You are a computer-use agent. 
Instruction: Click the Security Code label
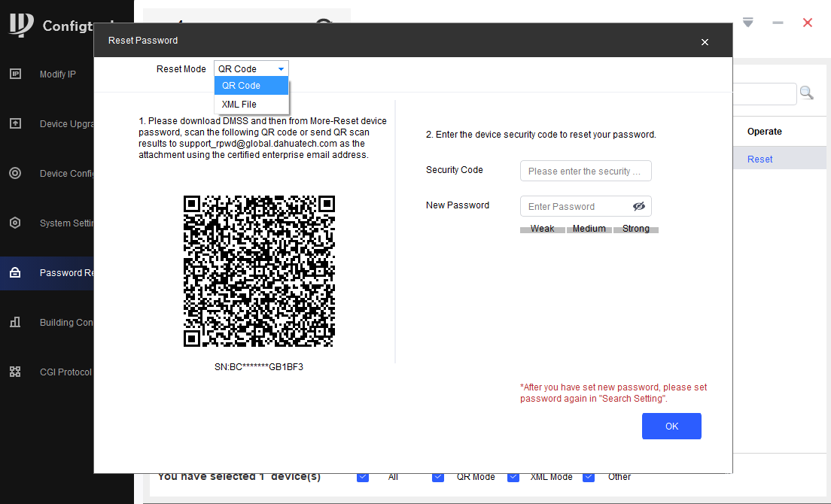tap(454, 170)
